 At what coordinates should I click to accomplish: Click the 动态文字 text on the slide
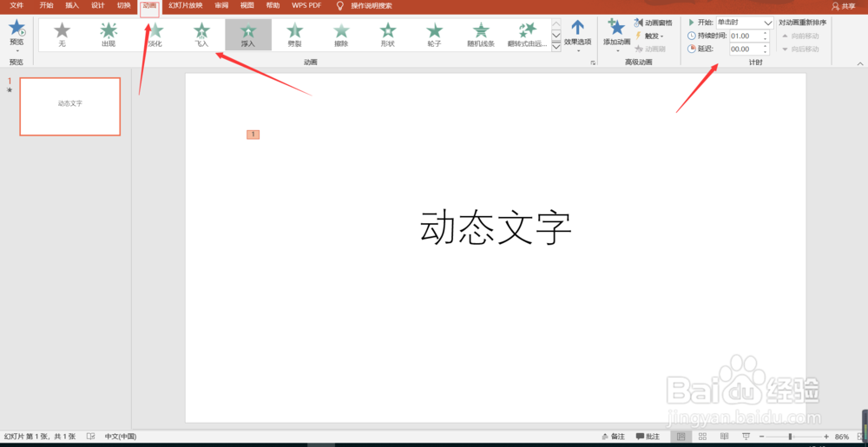pyautogui.click(x=496, y=227)
